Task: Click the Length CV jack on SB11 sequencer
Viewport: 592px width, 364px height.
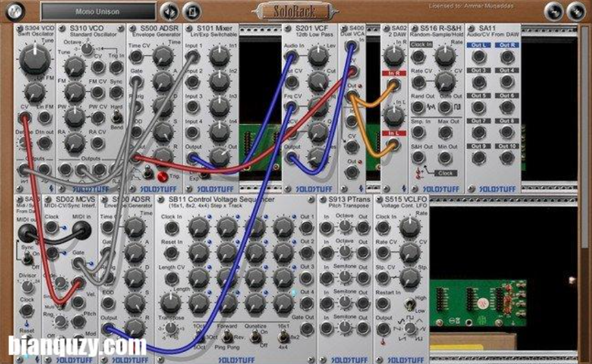Action: coord(171,278)
